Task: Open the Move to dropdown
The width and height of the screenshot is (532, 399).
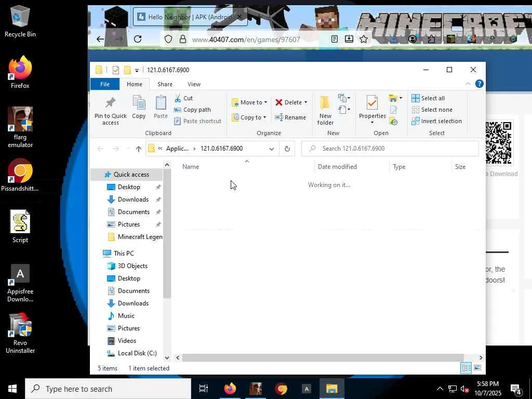Action: pos(249,102)
